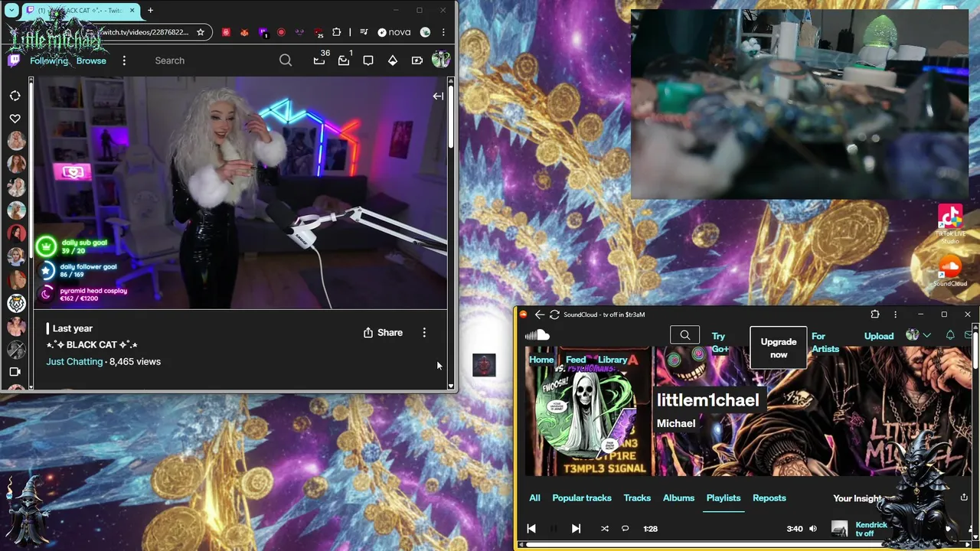Click the Upgrade now button
Image resolution: width=980 pixels, height=551 pixels.
[779, 348]
